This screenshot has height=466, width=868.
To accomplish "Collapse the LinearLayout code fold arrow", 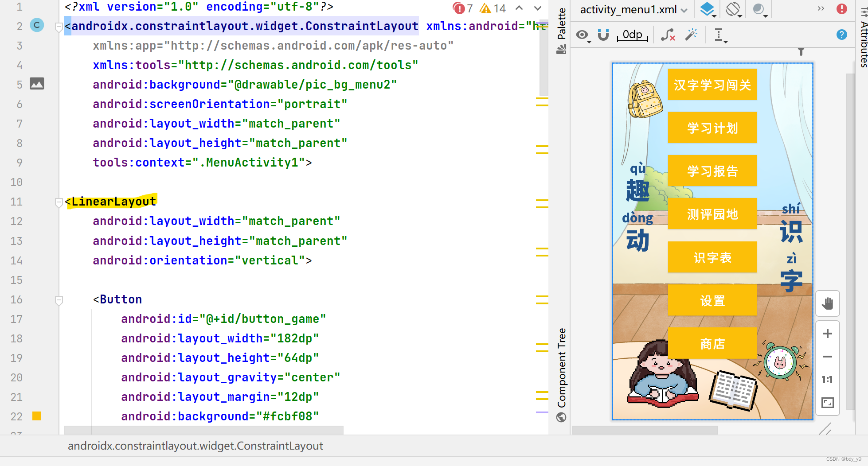I will point(59,202).
